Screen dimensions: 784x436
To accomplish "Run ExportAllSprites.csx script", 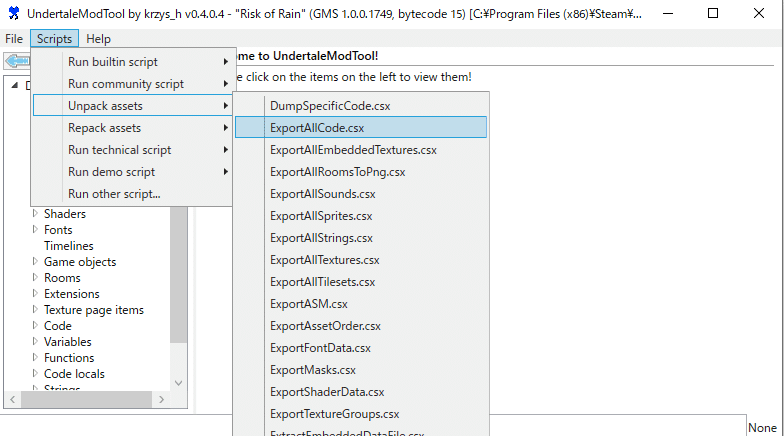I will [360, 216].
